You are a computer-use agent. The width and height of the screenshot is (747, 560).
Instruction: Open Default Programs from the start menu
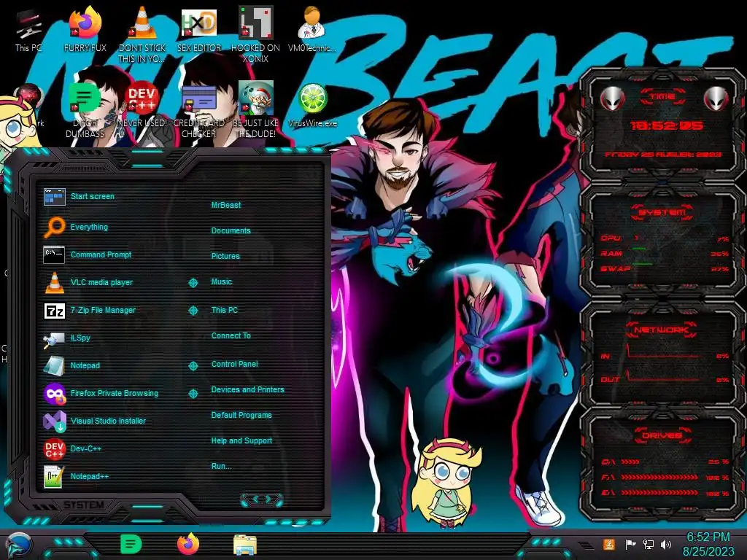click(x=241, y=415)
